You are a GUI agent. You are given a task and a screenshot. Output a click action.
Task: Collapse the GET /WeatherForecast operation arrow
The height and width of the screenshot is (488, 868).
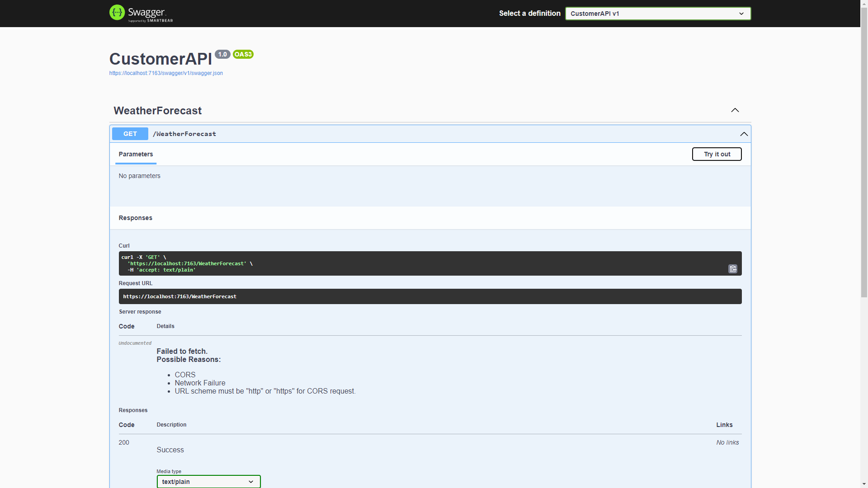(x=744, y=134)
